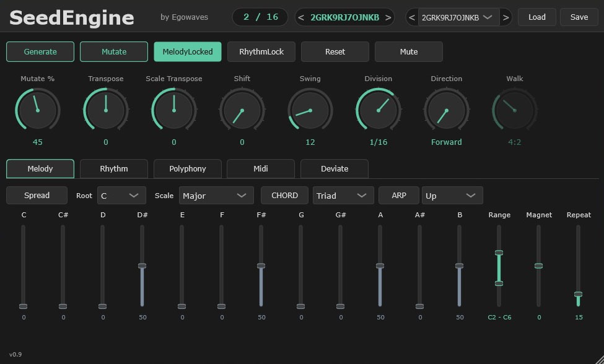Click the 2 / 16 step counter display
Screen dimensions: 604x364
pyautogui.click(x=260, y=17)
